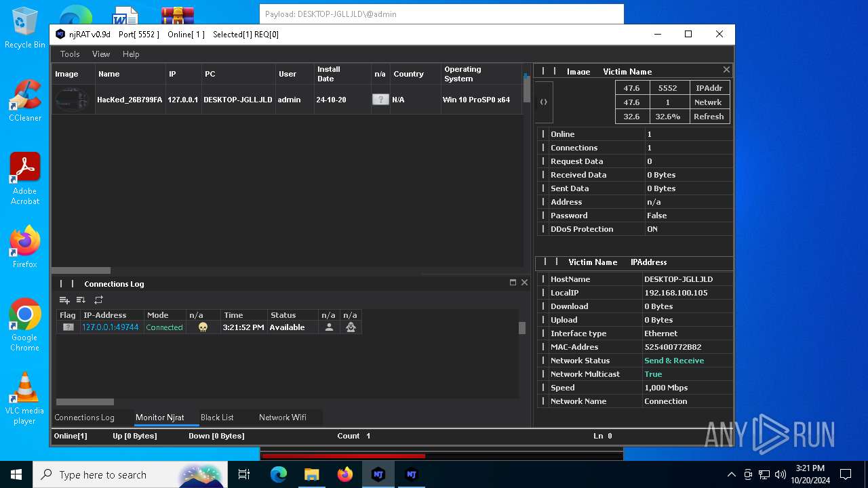
Task: Open the View menu
Action: (x=101, y=54)
